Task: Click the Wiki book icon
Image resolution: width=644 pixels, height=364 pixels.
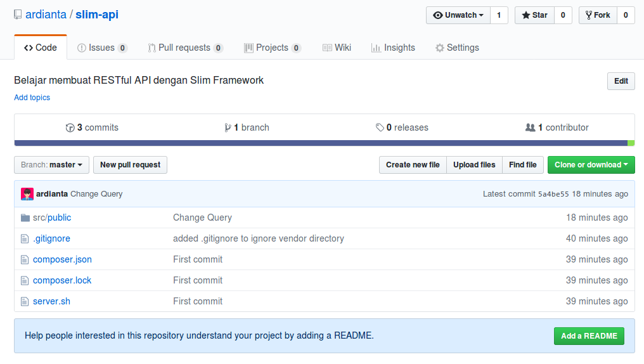Action: coord(327,48)
